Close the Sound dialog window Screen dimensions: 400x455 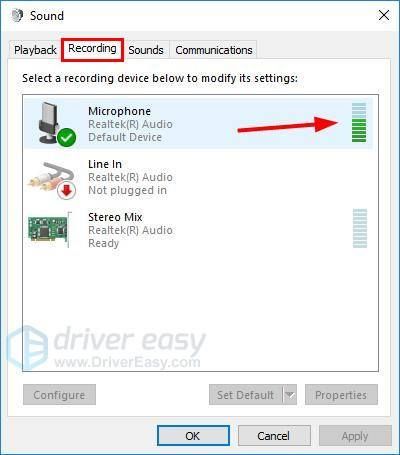(x=384, y=15)
